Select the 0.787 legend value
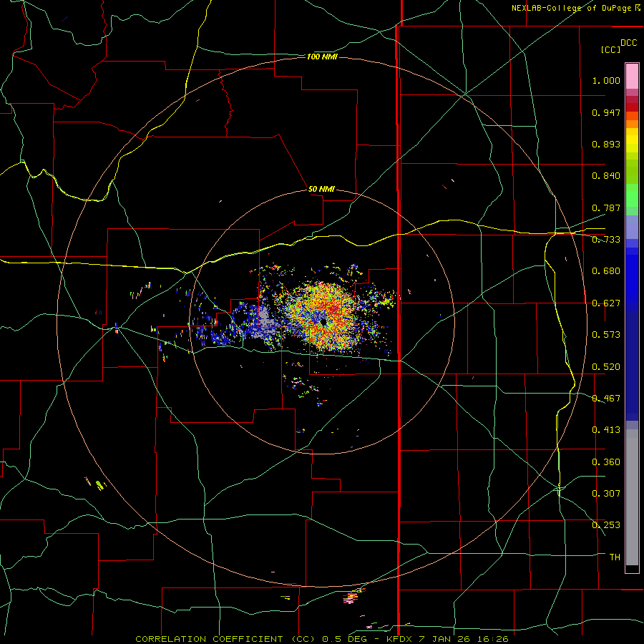Viewport: 644px width, 644px height. tap(606, 208)
